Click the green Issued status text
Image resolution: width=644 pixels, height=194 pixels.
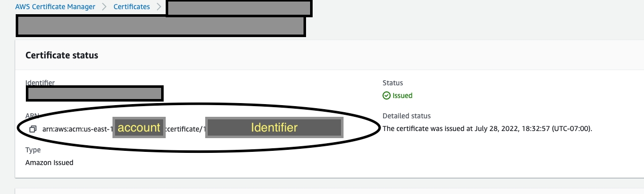click(x=403, y=95)
